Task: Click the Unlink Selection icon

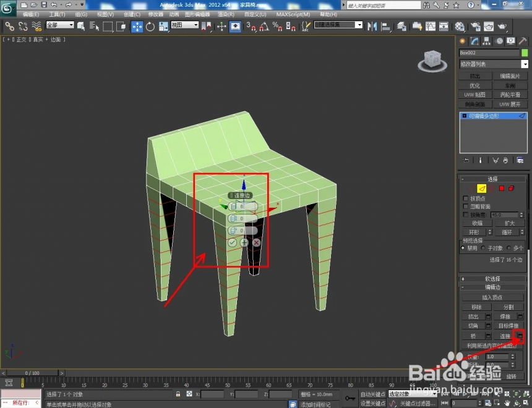Action: (23, 26)
